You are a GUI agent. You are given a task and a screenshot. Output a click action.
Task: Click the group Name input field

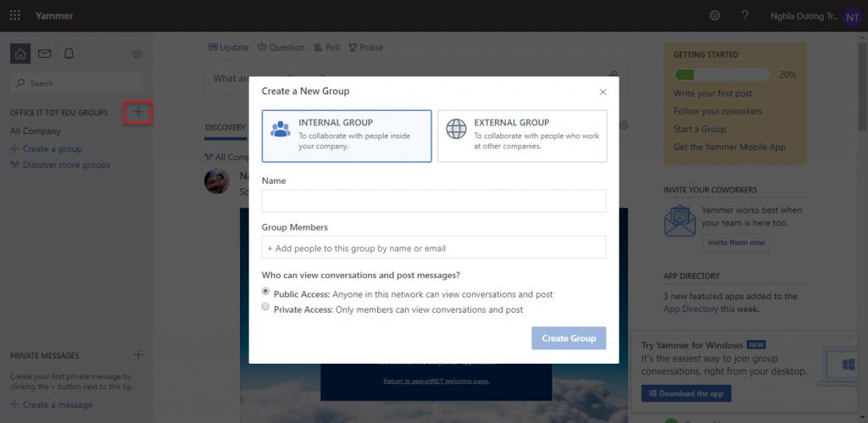click(434, 201)
